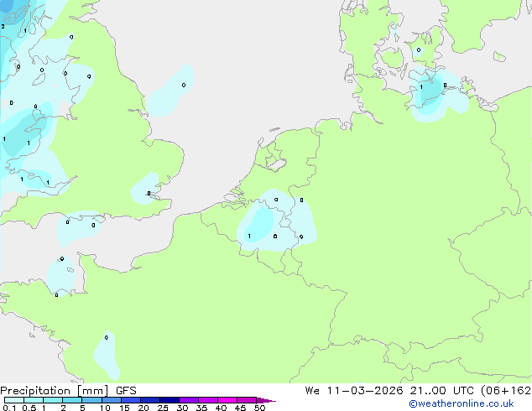Click the 'Precipitation' title word
The height and width of the screenshot is (411, 532).
(x=35, y=391)
